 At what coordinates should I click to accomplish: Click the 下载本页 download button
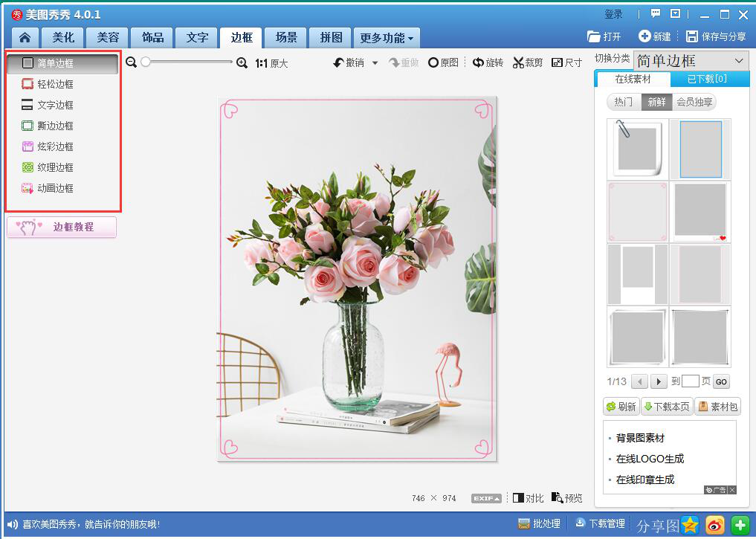[667, 407]
